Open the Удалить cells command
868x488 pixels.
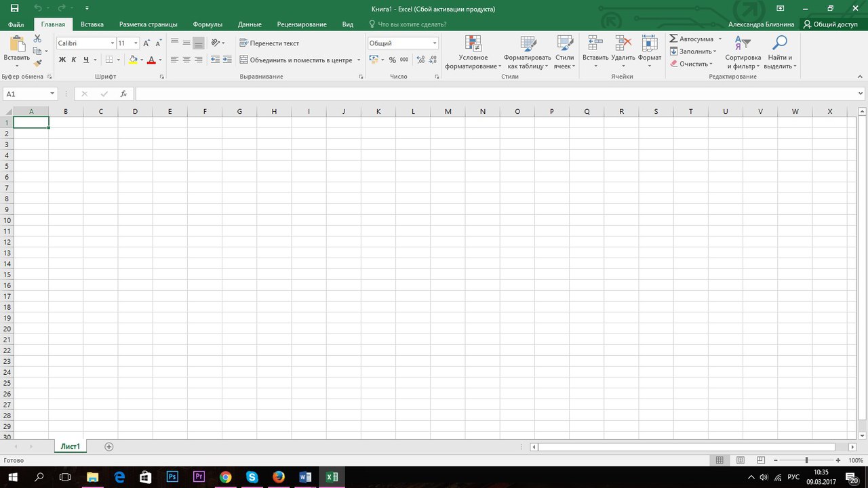click(x=623, y=50)
